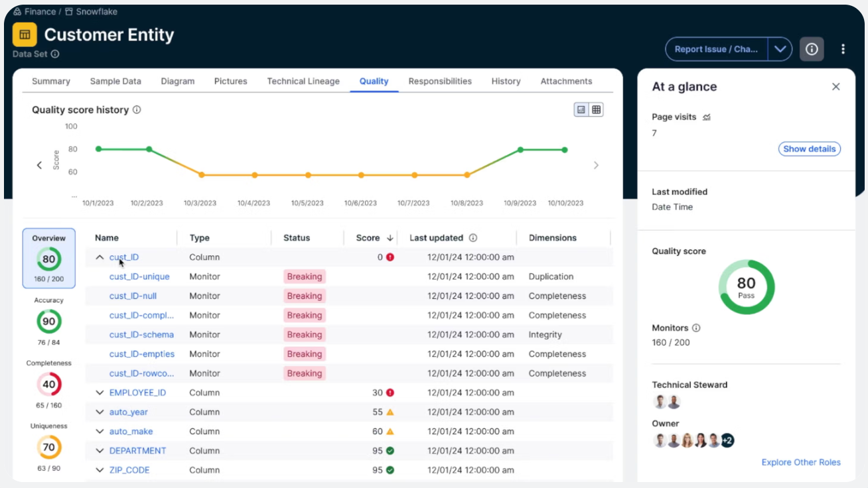
Task: Click info icon beside Last updated column
Action: click(473, 238)
